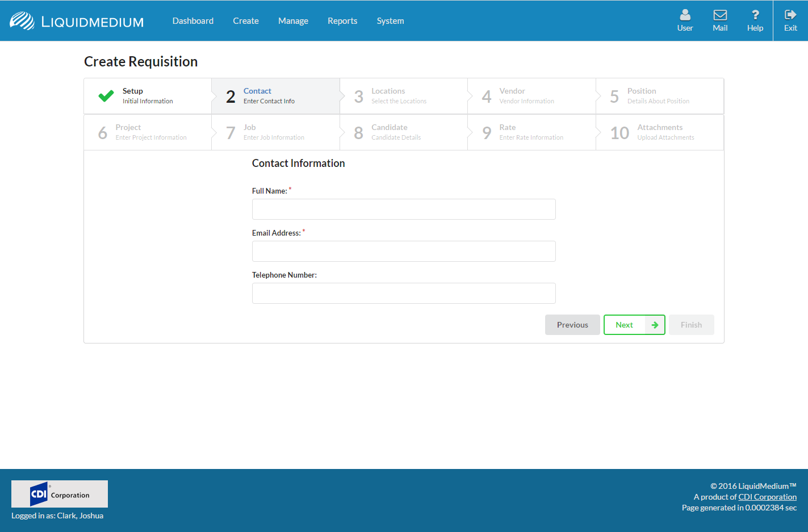Click the LiquidMedium logo

point(77,21)
